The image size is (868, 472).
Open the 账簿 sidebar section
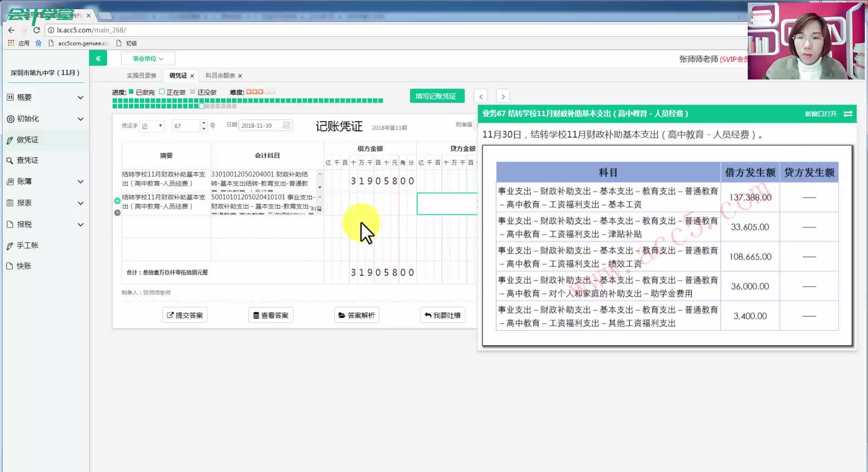click(x=45, y=181)
